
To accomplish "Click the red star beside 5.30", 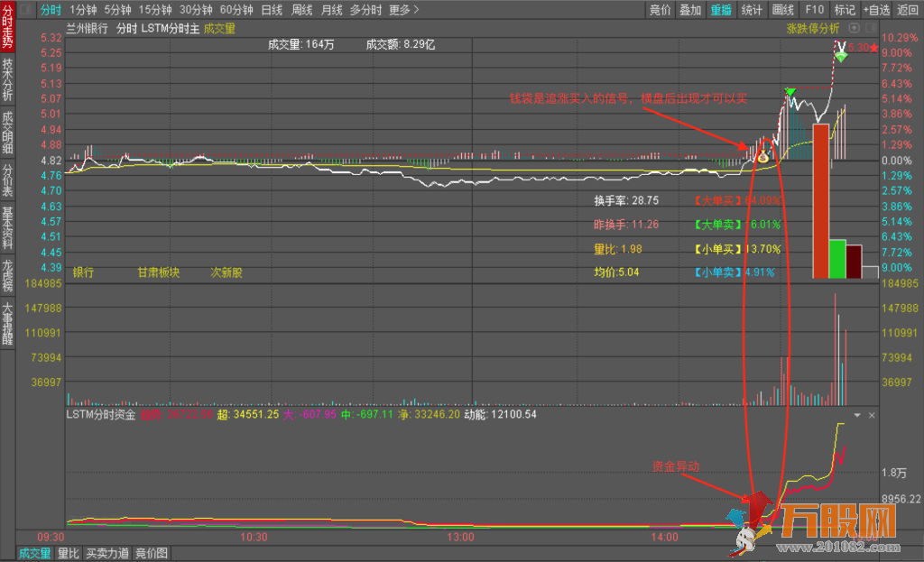I will pos(874,47).
